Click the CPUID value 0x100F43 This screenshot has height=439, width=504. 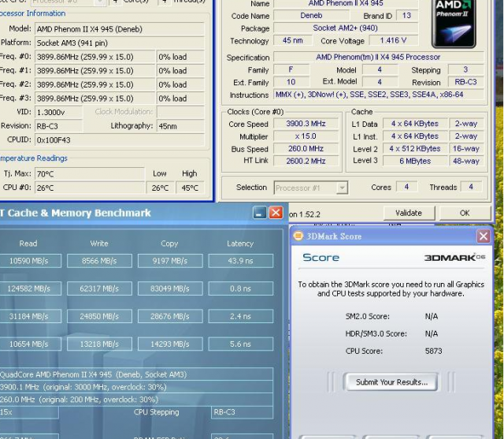coord(119,140)
